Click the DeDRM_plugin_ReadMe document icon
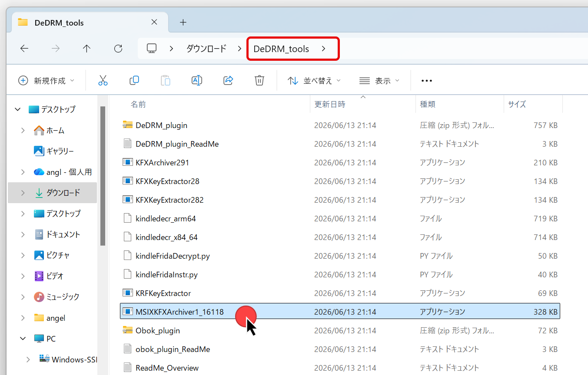588x375 pixels. pyautogui.click(x=127, y=144)
